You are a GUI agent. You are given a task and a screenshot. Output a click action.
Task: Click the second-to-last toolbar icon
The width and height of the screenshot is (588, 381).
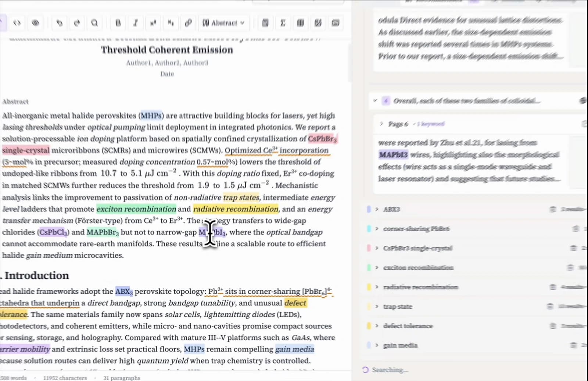coord(318,23)
